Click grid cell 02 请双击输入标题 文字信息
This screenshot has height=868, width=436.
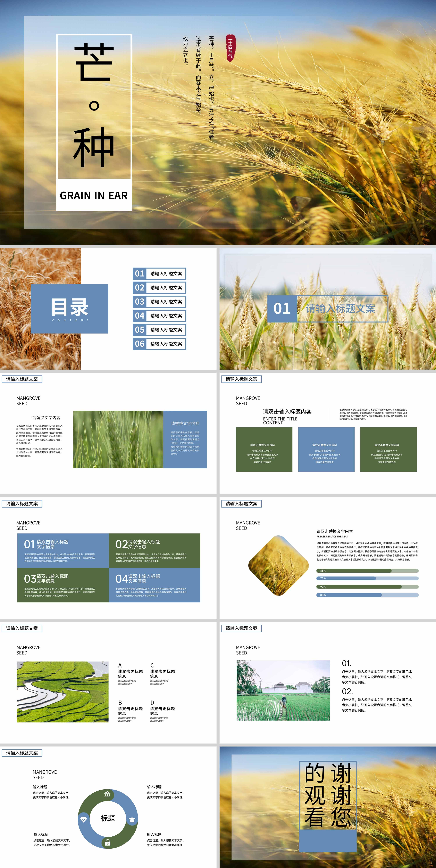coord(155,551)
